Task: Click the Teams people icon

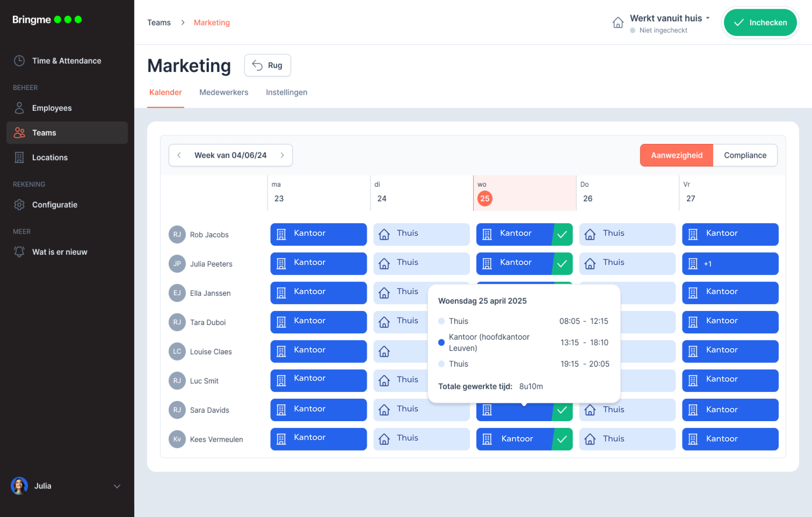Action: 19,132
